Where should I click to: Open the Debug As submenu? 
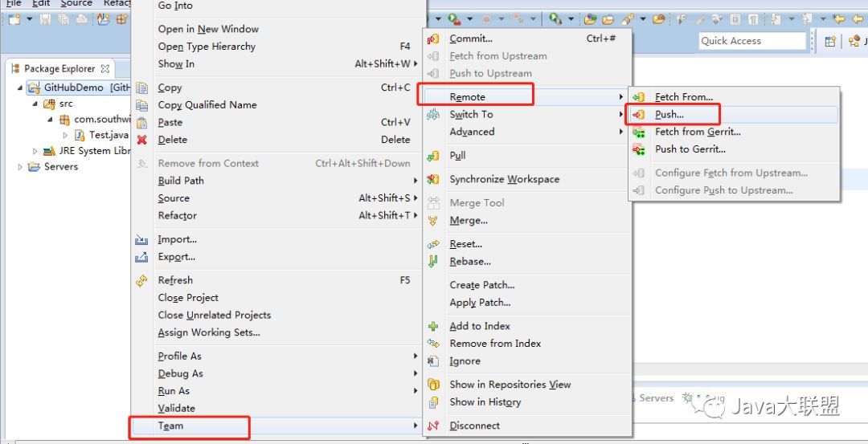tap(276, 374)
